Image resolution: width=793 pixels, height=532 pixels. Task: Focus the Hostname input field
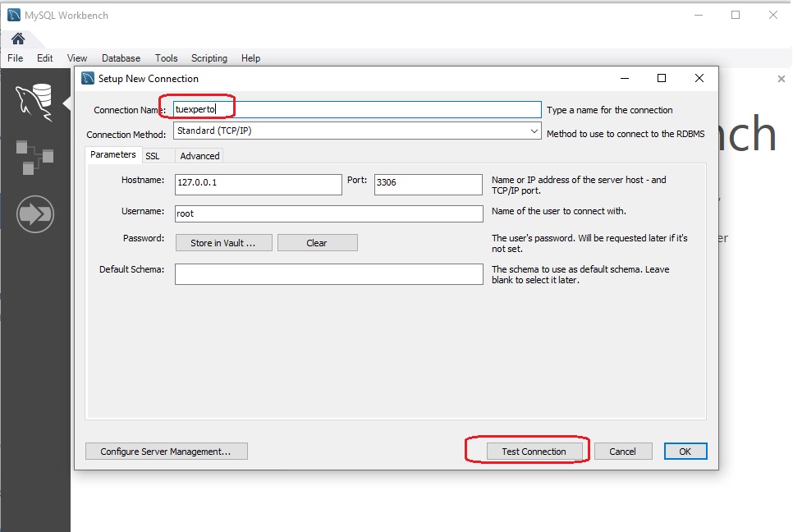pyautogui.click(x=258, y=184)
